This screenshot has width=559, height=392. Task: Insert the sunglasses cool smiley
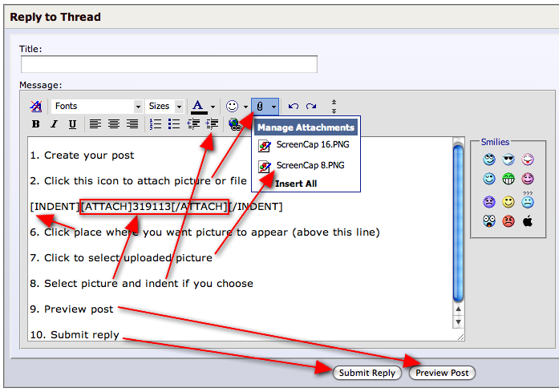(508, 160)
